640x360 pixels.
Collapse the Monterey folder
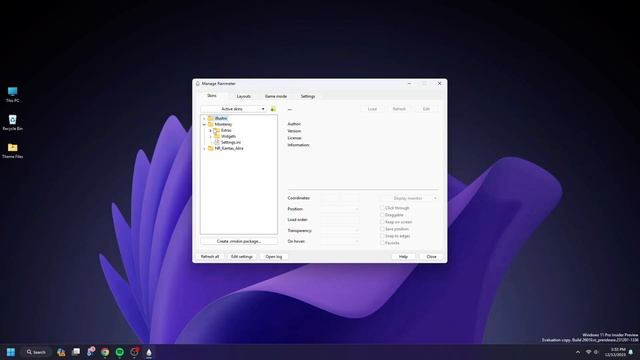pos(204,124)
